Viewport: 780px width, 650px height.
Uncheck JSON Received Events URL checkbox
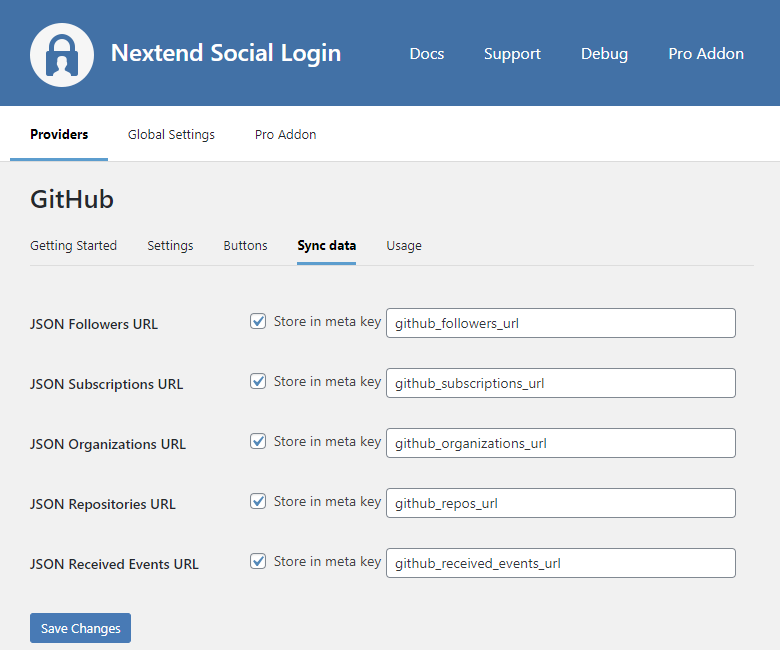(258, 562)
